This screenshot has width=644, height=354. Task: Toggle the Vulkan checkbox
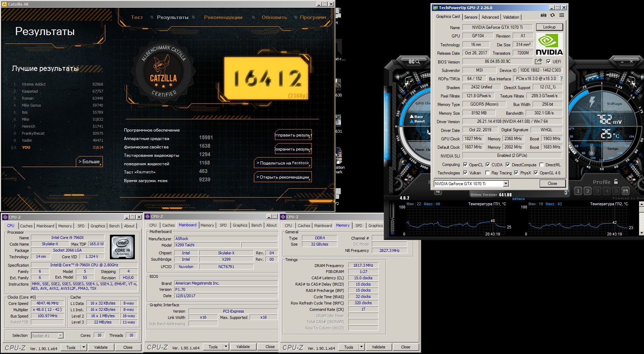(x=465, y=173)
